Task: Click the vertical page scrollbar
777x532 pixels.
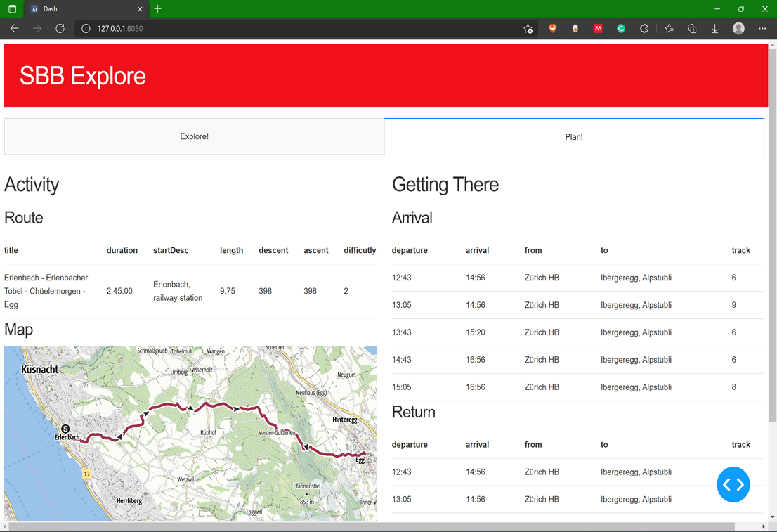Action: 772,235
